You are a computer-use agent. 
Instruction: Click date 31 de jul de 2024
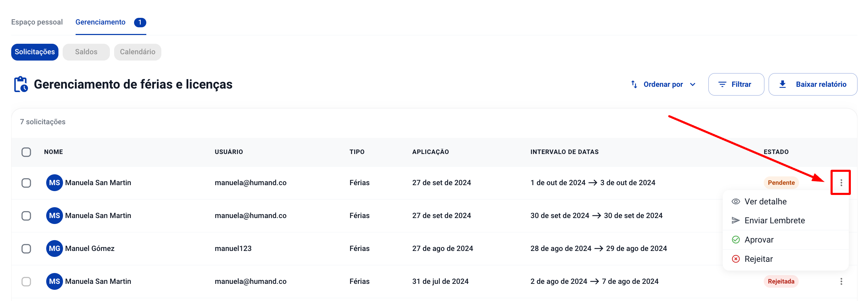(x=440, y=281)
